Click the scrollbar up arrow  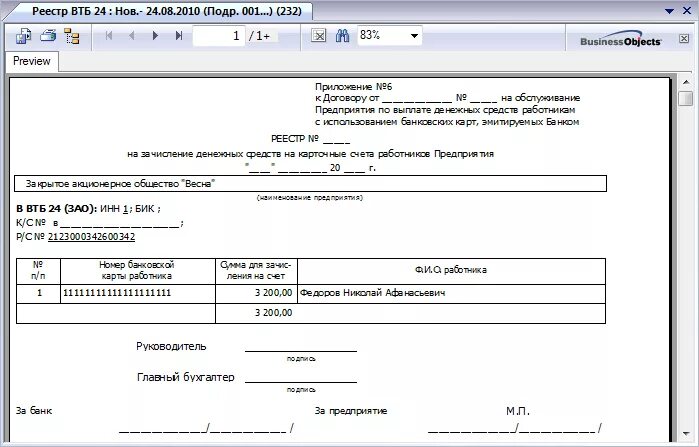click(686, 82)
